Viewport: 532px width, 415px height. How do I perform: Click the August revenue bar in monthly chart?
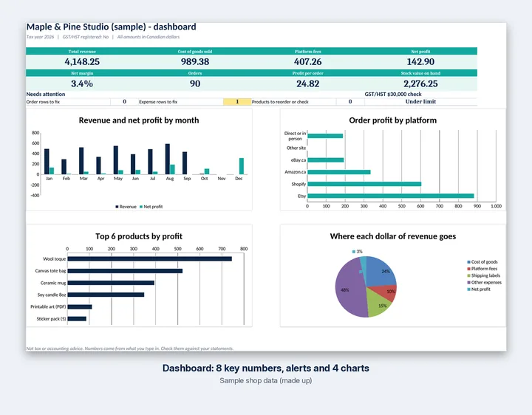pyautogui.click(x=168, y=159)
